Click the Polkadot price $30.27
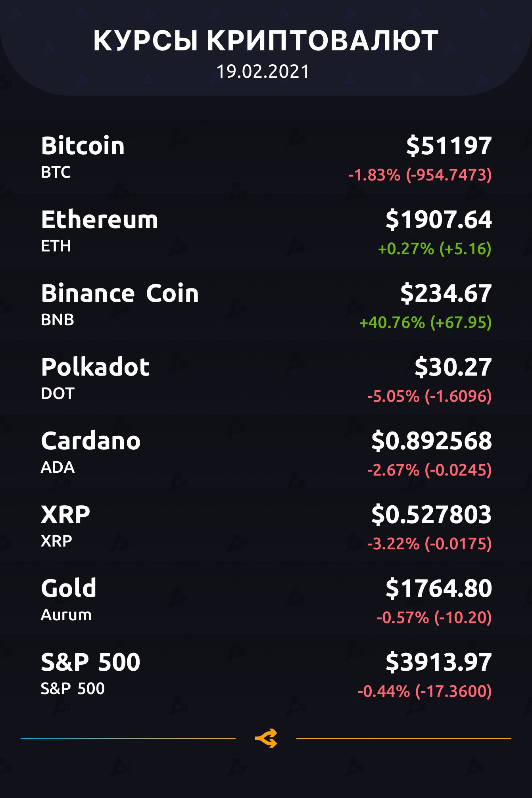 pyautogui.click(x=453, y=367)
